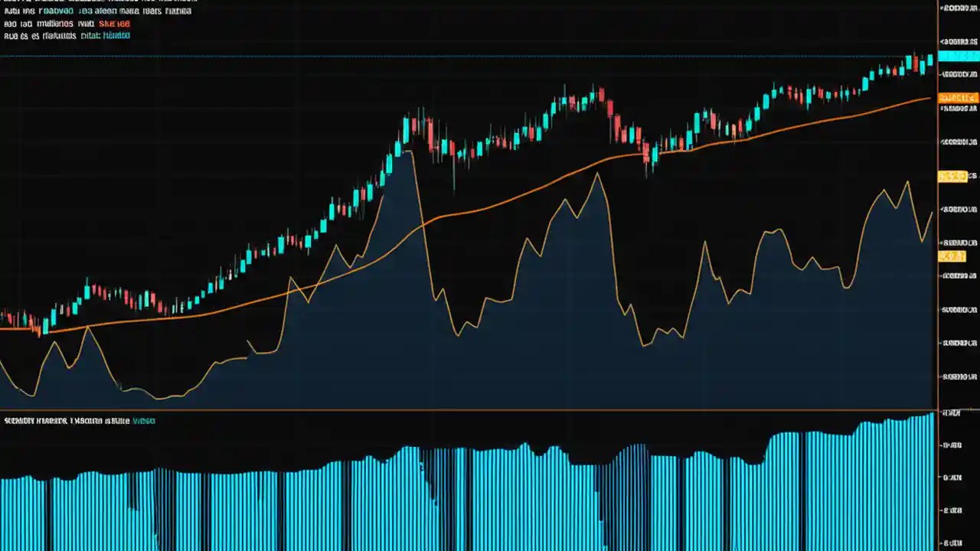980x551 pixels.
Task: Click the lower yellow price marker on the axis
Action: [952, 256]
